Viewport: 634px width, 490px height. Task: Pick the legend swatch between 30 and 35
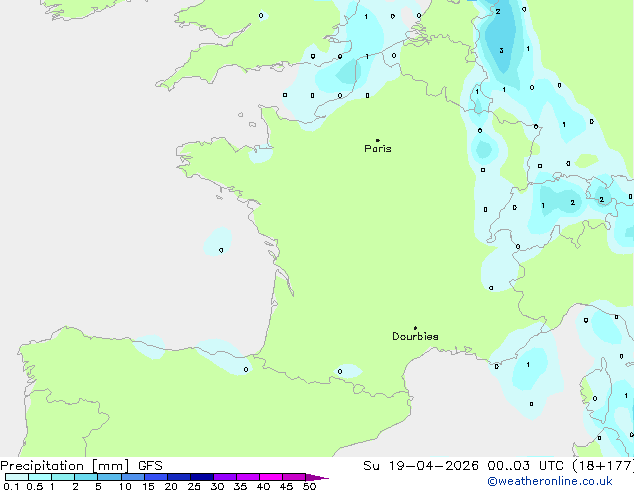pos(224,477)
